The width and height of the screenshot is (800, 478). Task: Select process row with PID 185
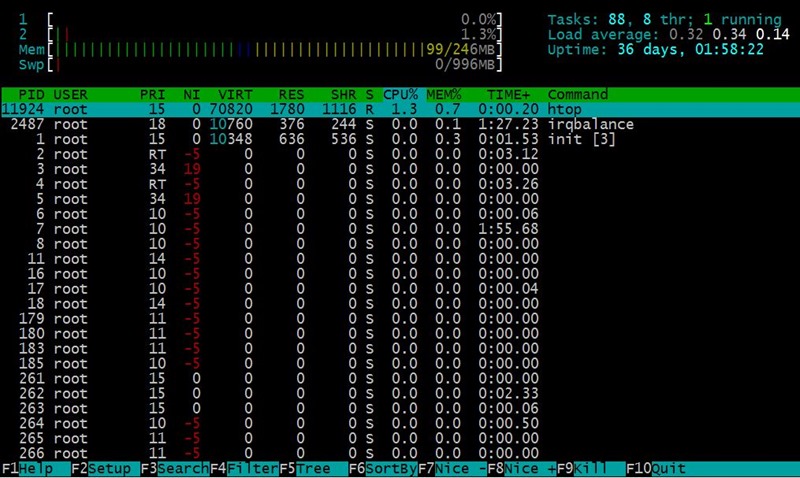400,364
